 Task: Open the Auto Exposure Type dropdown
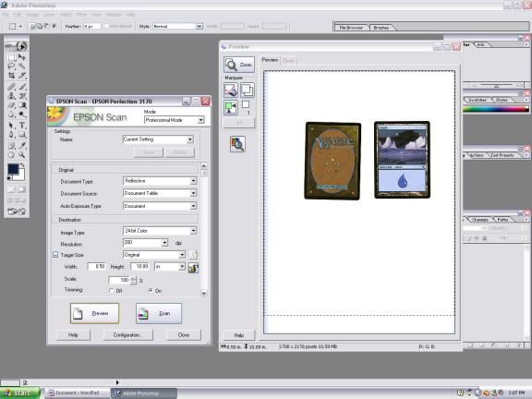160,206
